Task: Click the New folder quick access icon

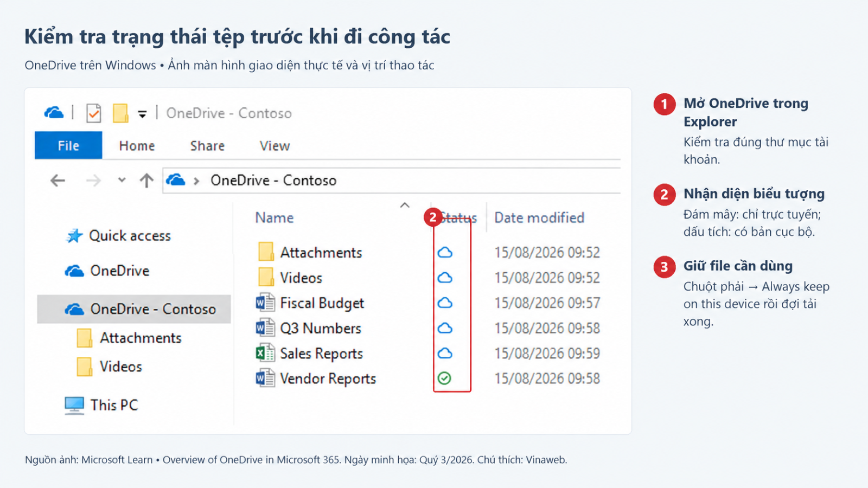Action: pyautogui.click(x=120, y=113)
